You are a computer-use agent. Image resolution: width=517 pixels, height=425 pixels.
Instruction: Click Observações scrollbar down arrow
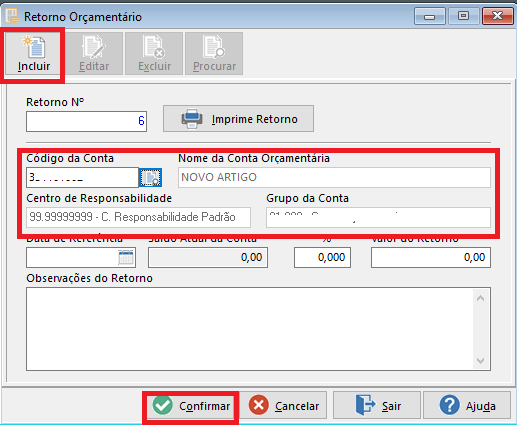pyautogui.click(x=480, y=361)
